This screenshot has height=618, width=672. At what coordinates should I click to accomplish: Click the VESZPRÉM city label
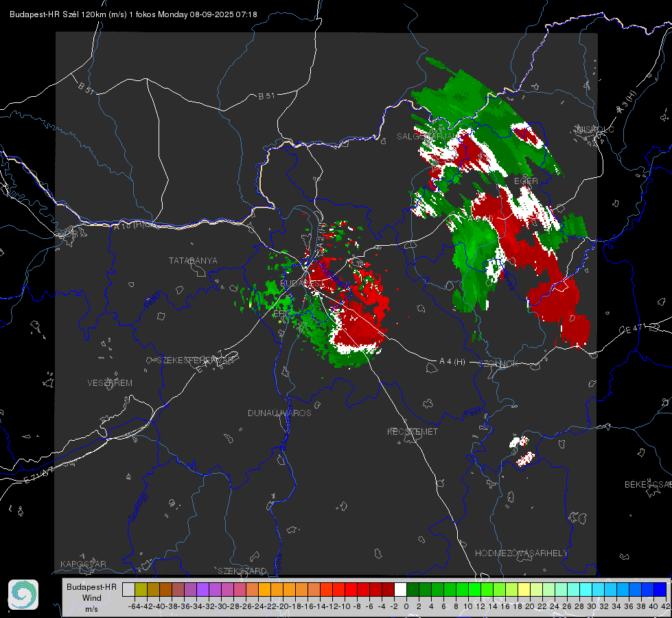click(x=110, y=382)
